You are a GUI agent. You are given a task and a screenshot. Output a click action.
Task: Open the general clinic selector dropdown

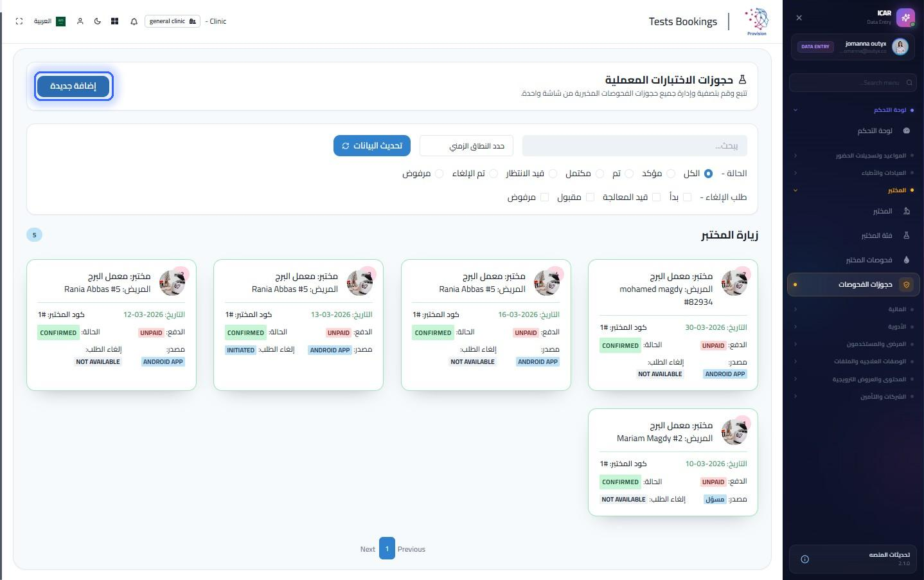tap(172, 21)
